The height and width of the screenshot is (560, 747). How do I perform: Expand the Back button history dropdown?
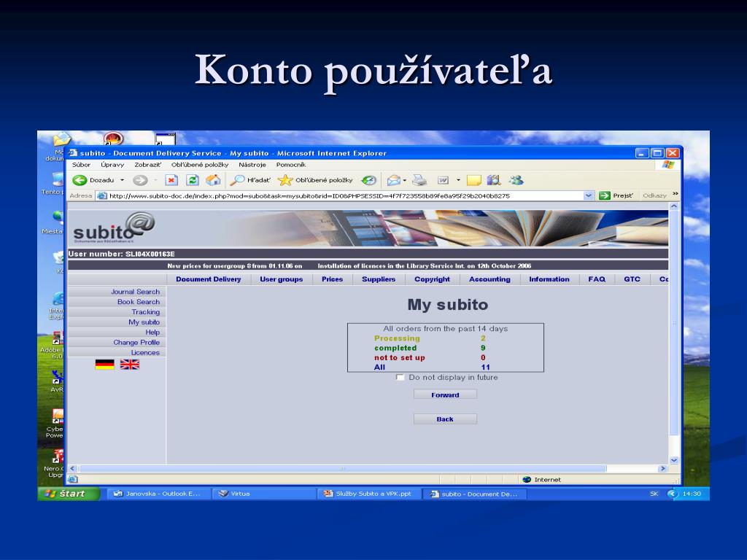(122, 180)
